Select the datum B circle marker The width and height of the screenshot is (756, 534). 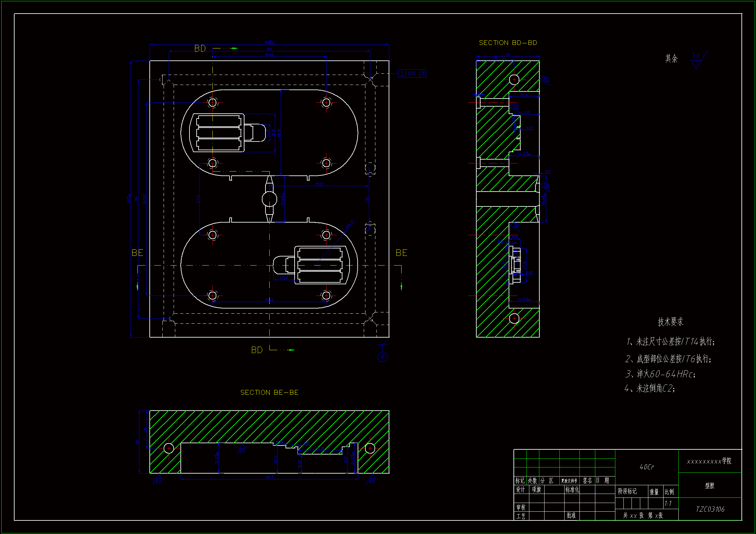[x=382, y=357]
